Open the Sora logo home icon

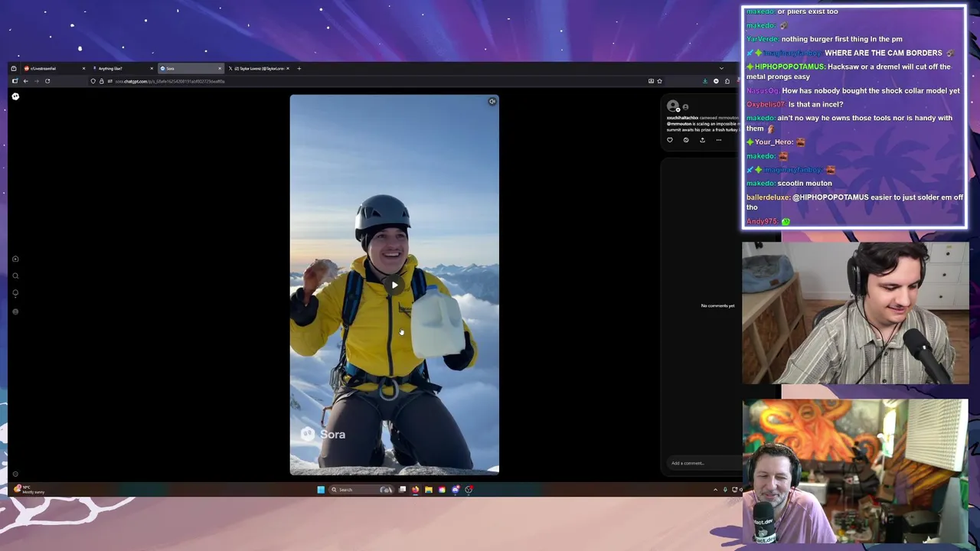click(15, 96)
